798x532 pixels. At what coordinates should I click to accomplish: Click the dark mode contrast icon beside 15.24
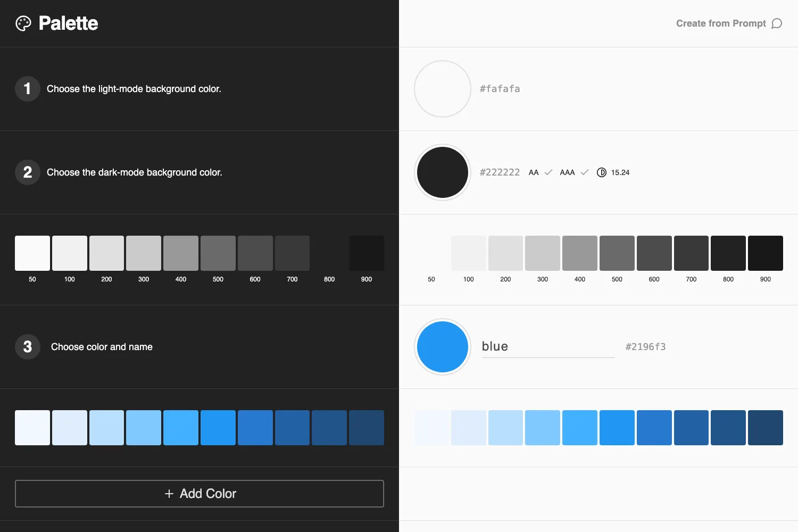point(602,172)
